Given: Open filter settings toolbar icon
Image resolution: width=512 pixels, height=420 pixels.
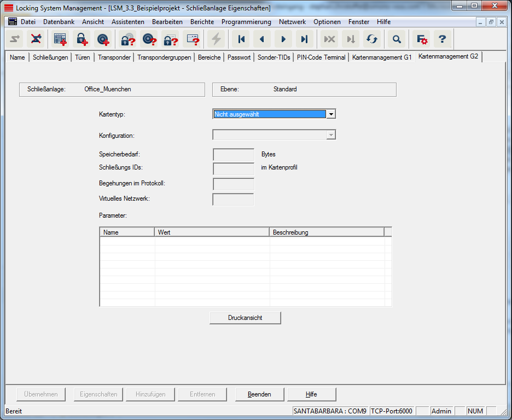Looking at the screenshot, I should coord(422,39).
